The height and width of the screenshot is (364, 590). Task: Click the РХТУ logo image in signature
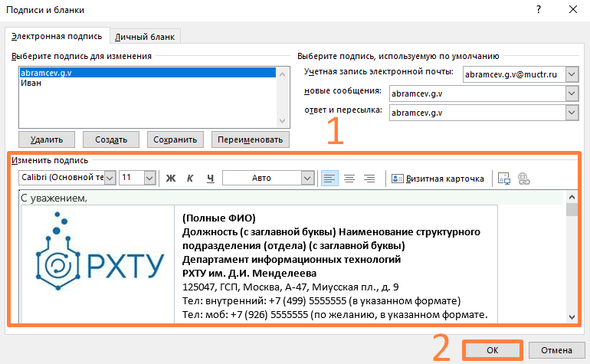click(x=100, y=251)
